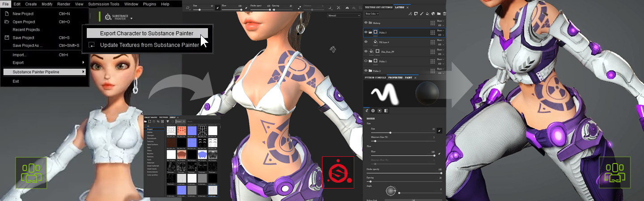Open the Substance Painter toolbar dropdown arrow
This screenshot has height=201, width=644.
coord(131,19)
